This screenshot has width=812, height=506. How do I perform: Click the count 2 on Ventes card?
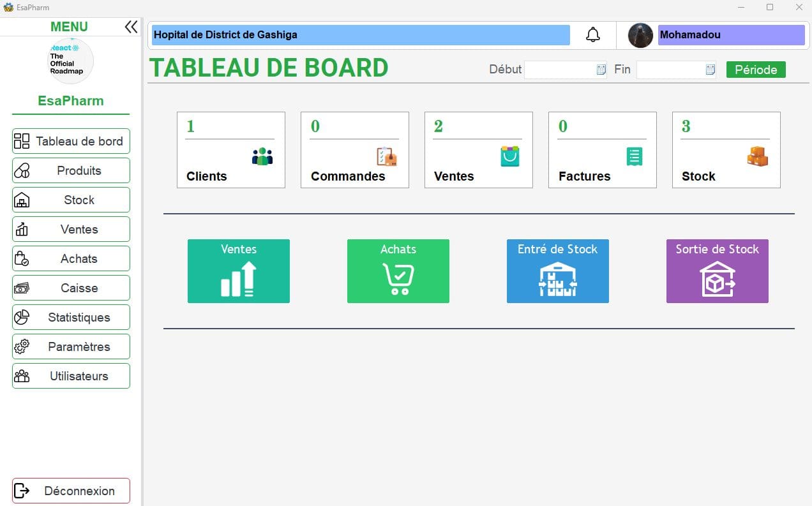(x=438, y=126)
